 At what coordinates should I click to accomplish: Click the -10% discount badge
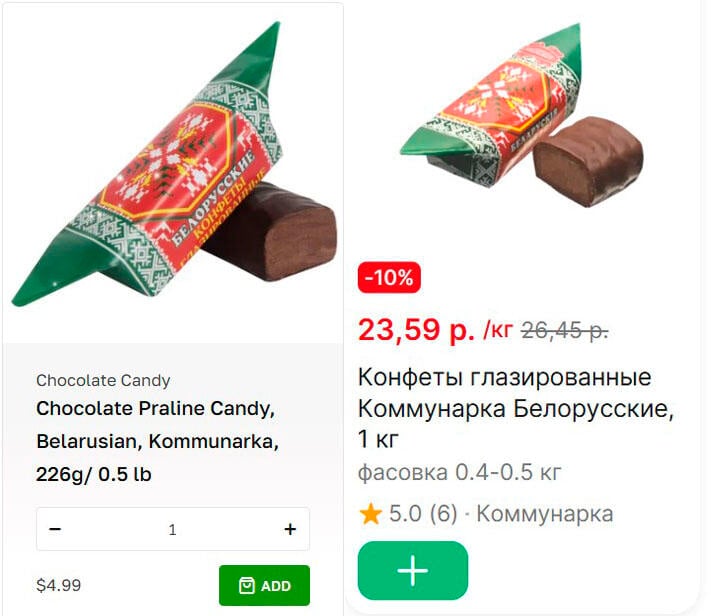tap(389, 277)
